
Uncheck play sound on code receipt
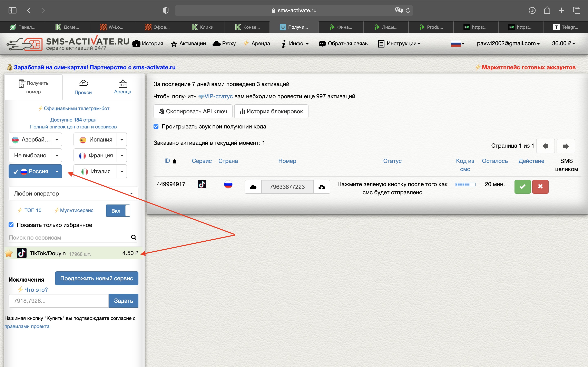tap(156, 126)
